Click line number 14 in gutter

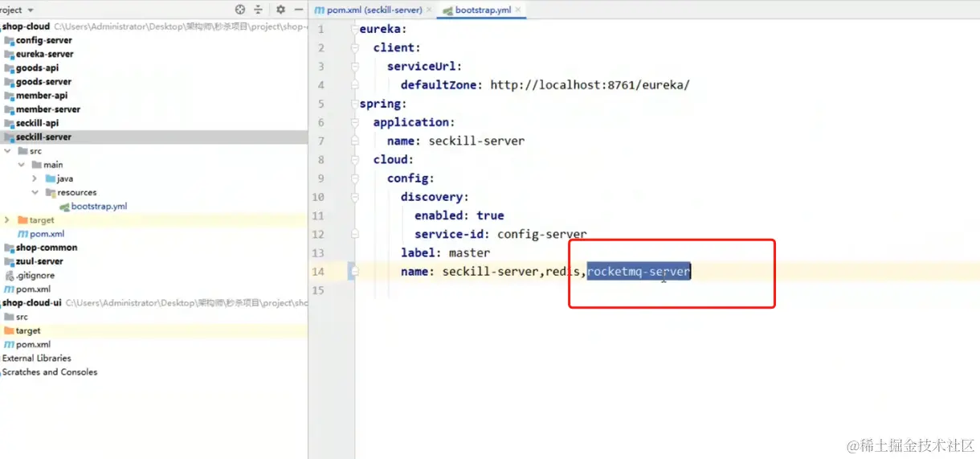click(x=318, y=272)
